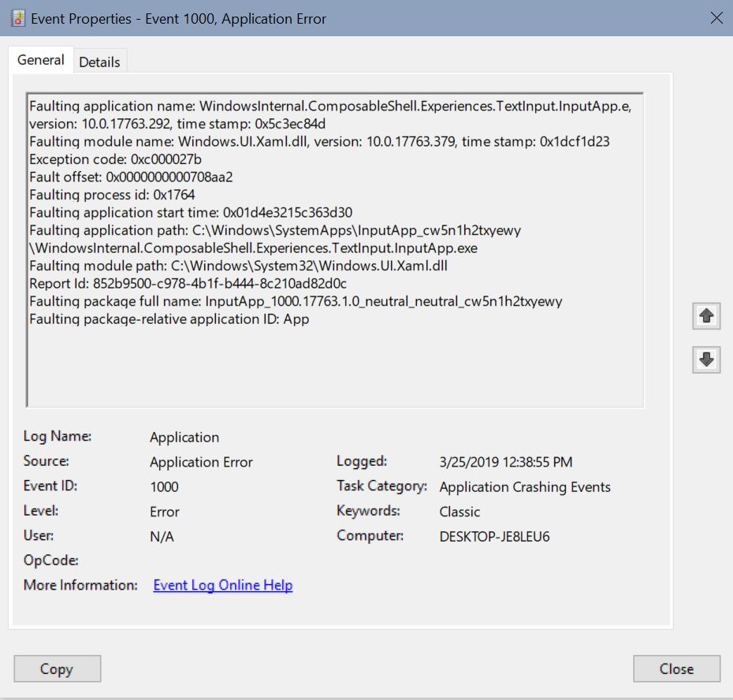Click the Fault offset 0x0000000000708aa2 line

131,177
